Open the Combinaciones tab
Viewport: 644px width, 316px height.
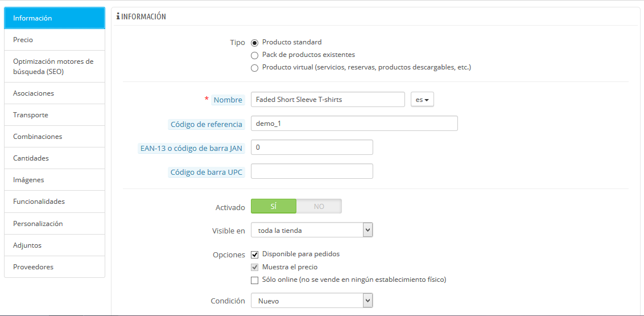point(55,137)
